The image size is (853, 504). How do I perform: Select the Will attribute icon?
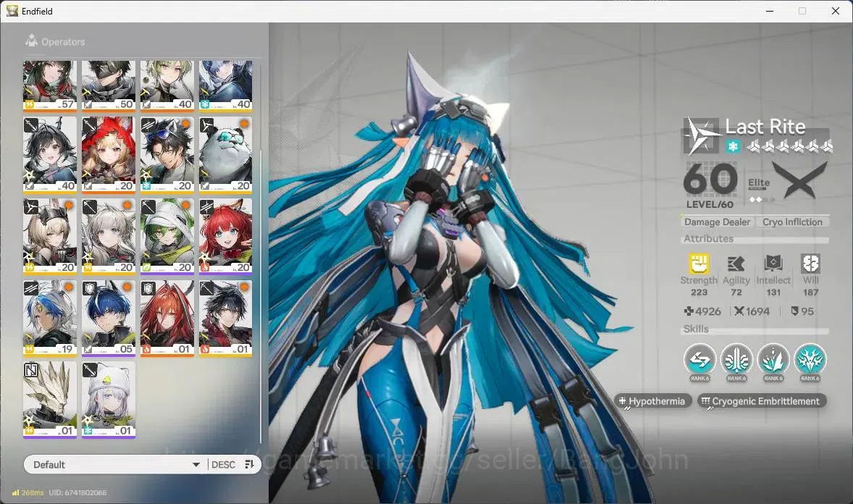(x=810, y=264)
